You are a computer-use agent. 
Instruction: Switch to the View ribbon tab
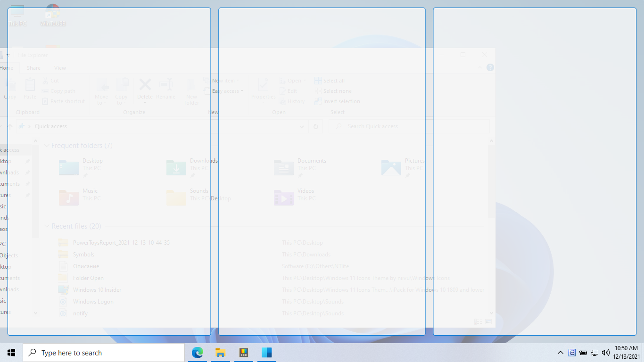60,67
